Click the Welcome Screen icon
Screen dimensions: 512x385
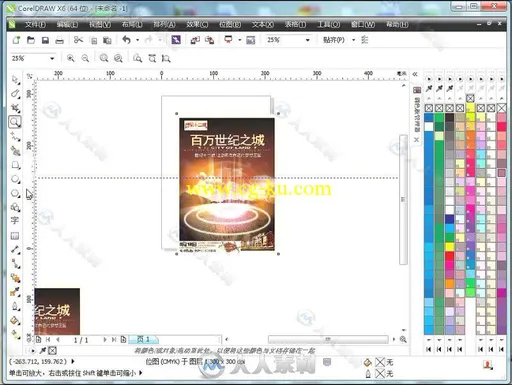click(x=251, y=40)
